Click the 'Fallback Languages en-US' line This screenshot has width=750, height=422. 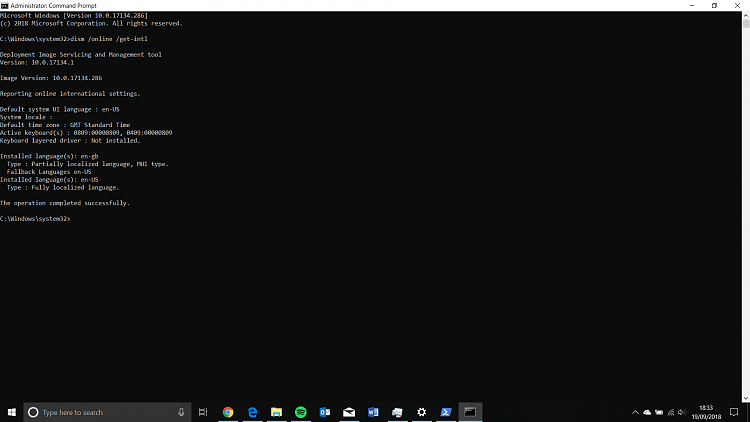pyautogui.click(x=49, y=172)
